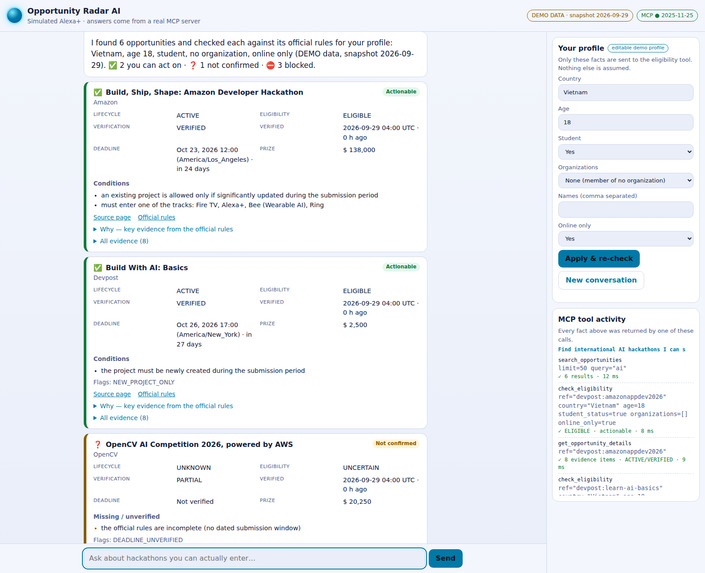The height and width of the screenshot is (573, 705).
Task: Click the Not confirmed badge on OpenCV card
Action: (x=396, y=443)
